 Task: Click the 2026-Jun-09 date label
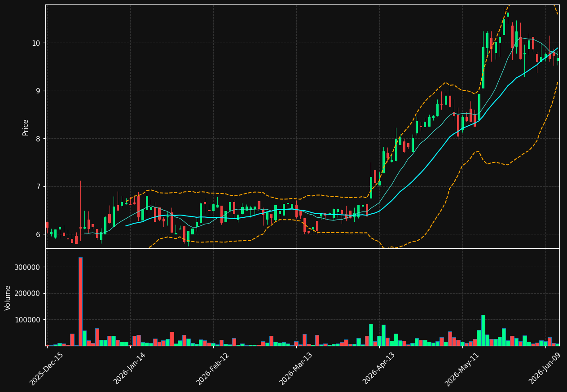[x=545, y=369]
